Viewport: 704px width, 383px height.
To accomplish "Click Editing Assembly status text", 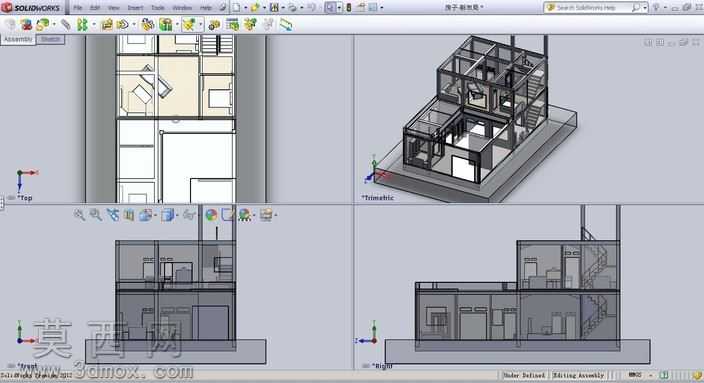I will (x=578, y=375).
